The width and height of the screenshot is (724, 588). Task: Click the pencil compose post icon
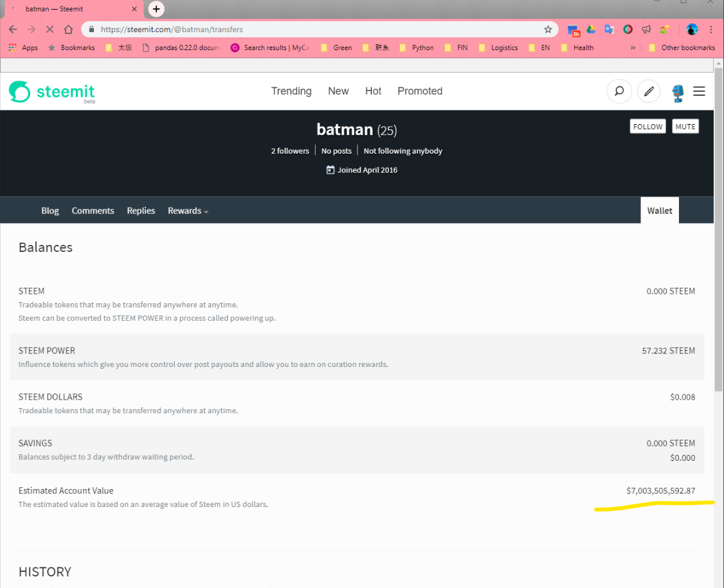click(x=649, y=91)
